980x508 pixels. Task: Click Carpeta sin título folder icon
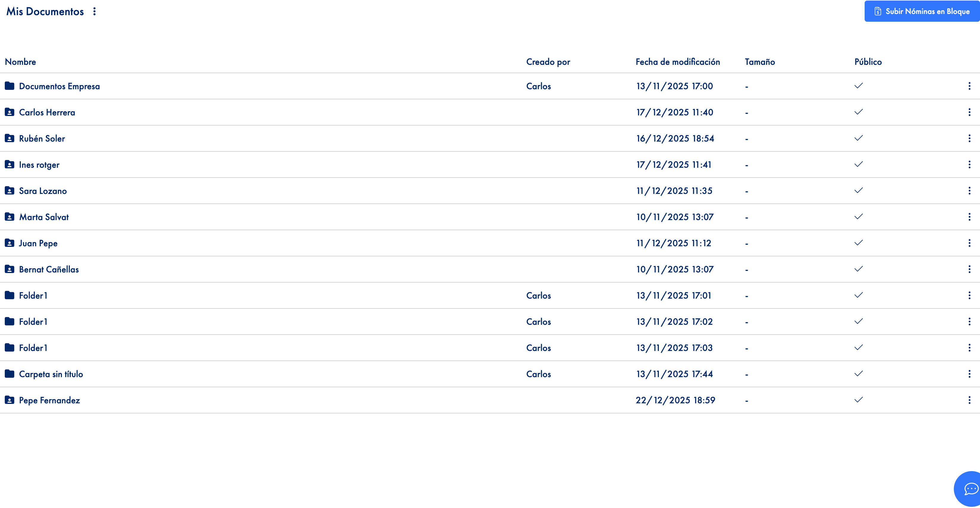pyautogui.click(x=10, y=374)
